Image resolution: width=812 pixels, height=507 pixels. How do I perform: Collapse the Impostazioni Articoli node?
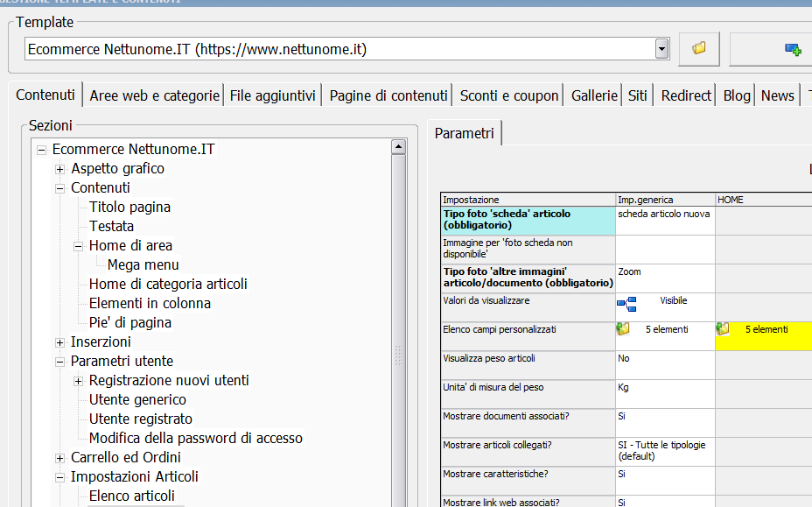[x=60, y=477]
